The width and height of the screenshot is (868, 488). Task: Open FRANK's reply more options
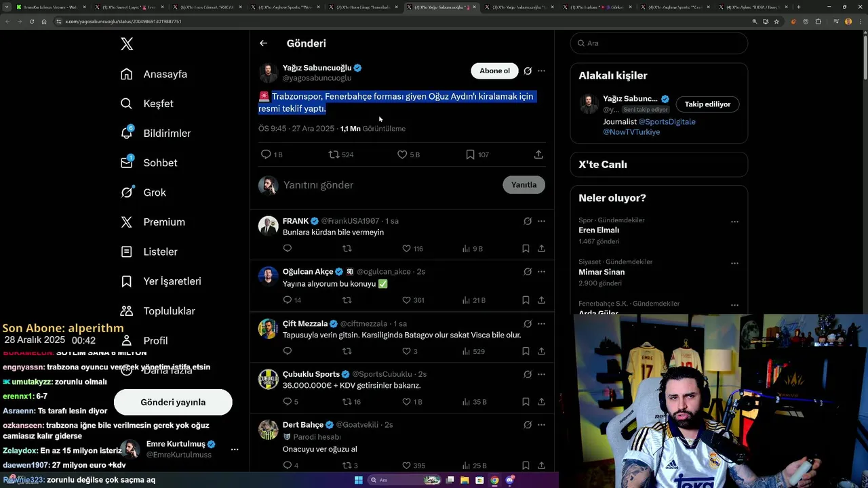tap(541, 221)
